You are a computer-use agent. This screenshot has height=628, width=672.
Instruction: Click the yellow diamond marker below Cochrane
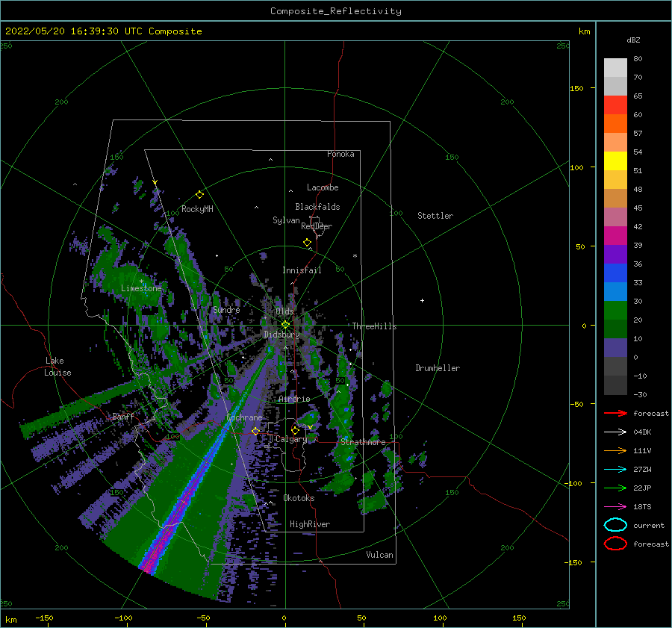[x=255, y=431]
